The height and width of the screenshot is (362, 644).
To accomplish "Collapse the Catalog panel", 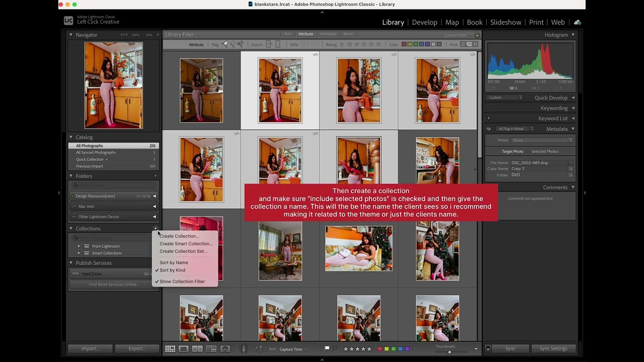I will (x=71, y=137).
